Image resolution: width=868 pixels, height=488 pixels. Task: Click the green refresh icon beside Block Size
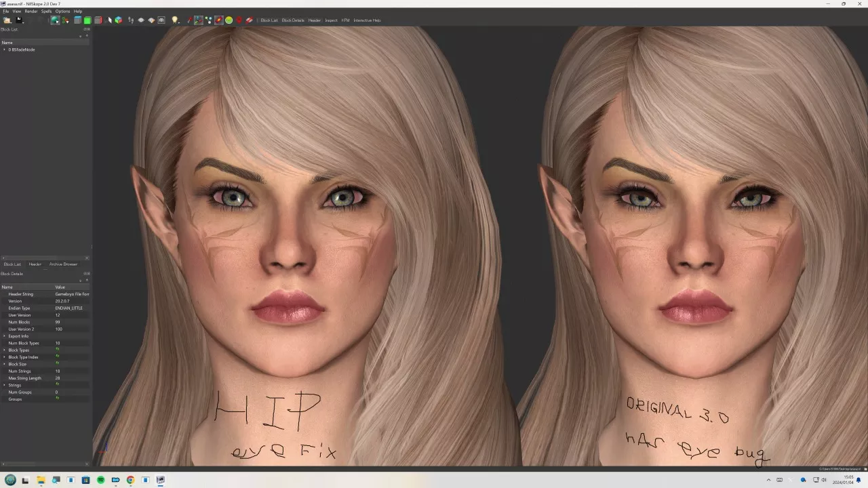tap(57, 364)
